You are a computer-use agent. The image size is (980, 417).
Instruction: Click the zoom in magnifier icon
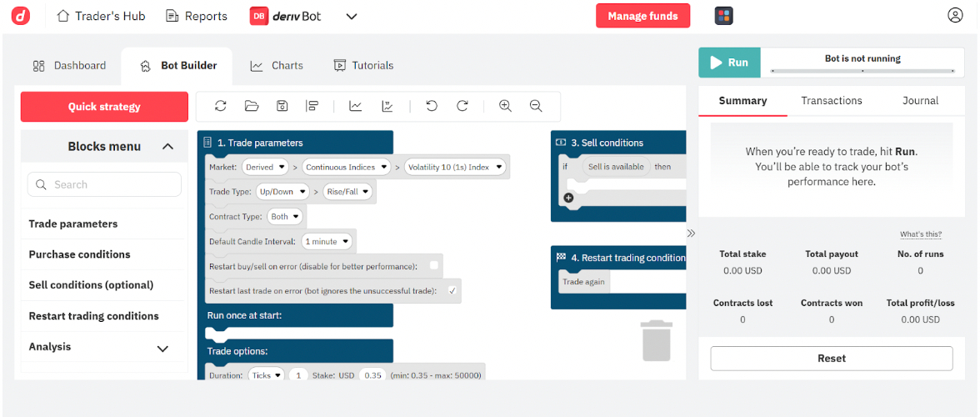pyautogui.click(x=505, y=106)
